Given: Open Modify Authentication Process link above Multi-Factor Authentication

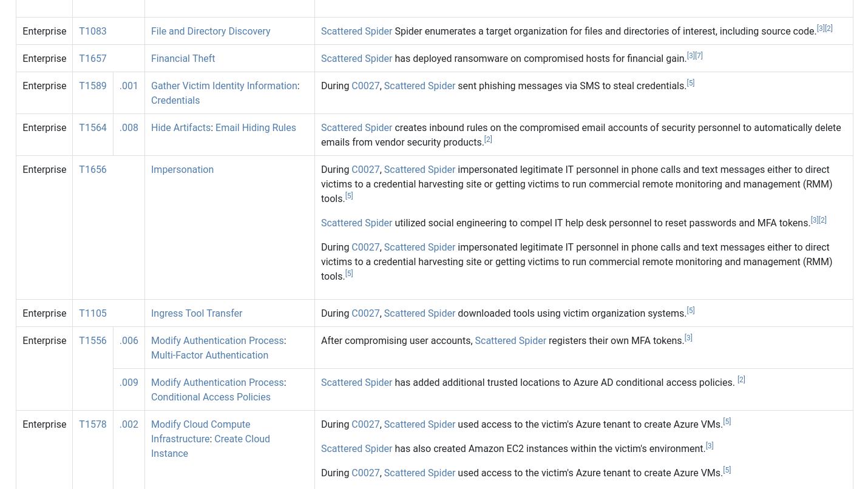Looking at the screenshot, I should pos(217,340).
